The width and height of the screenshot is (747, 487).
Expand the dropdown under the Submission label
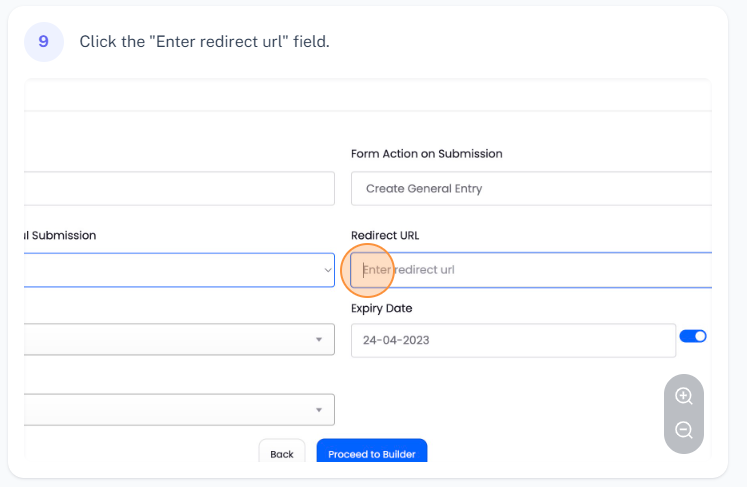pos(180,270)
